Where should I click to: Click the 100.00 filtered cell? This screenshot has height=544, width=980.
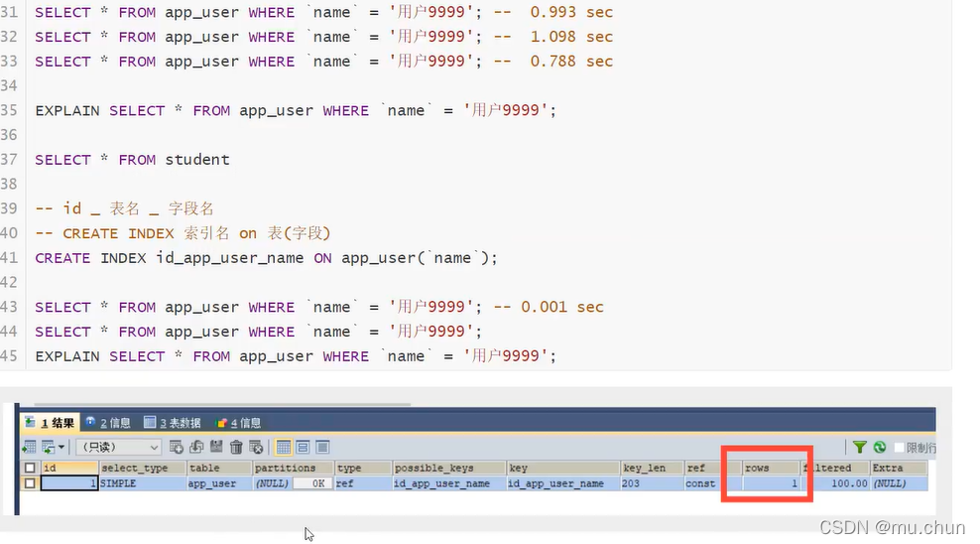click(836, 483)
